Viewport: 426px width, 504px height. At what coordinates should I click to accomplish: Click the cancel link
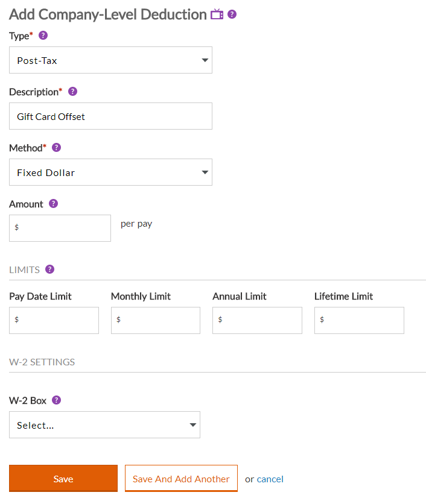point(270,479)
